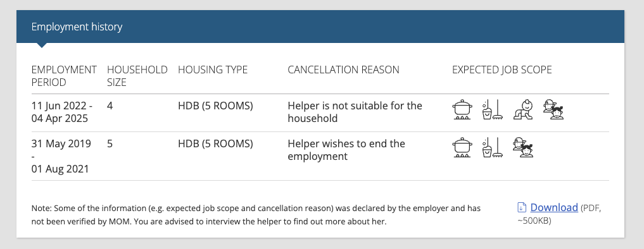Click the Housing Type column header
644x249 pixels.
coord(213,70)
